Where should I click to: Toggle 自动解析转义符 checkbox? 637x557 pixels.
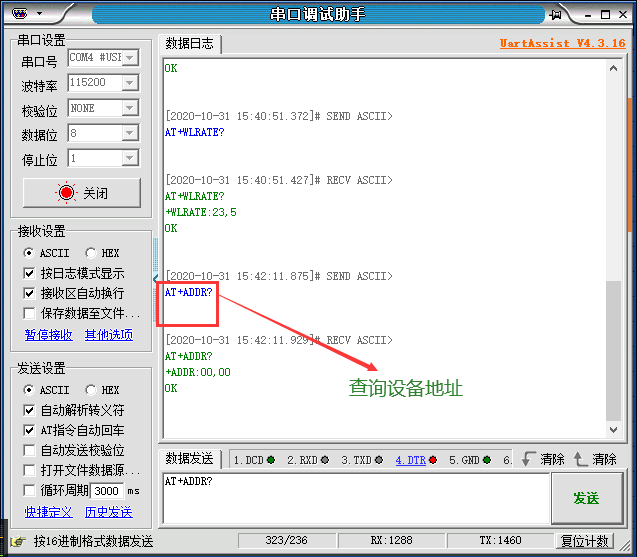(29, 410)
